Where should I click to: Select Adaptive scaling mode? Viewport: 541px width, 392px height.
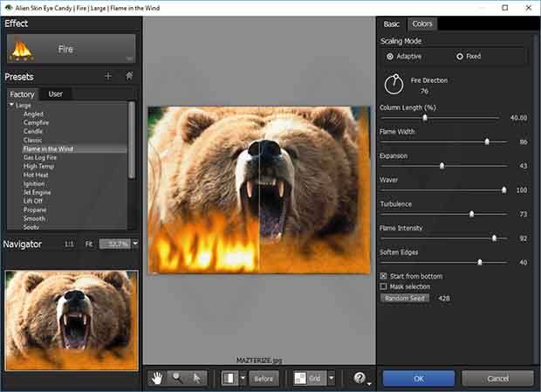point(390,57)
